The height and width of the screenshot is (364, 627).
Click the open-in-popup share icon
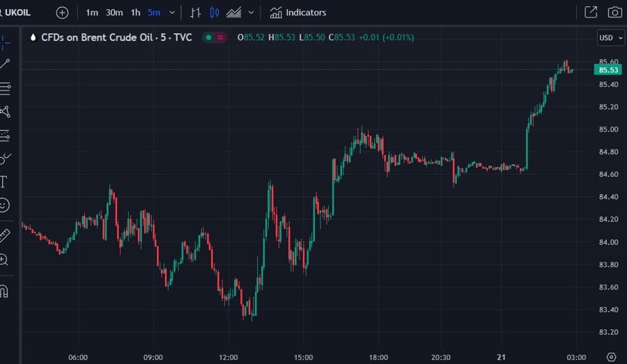591,13
